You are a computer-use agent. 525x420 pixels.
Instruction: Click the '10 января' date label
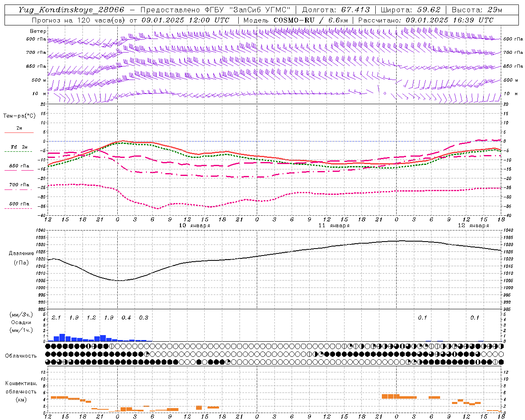194,226
